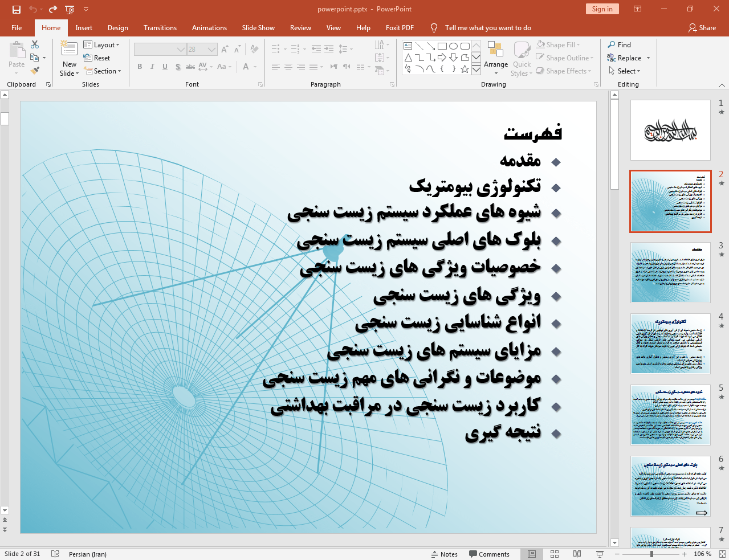Open the Select dropdown
729x560 pixels.
point(624,71)
